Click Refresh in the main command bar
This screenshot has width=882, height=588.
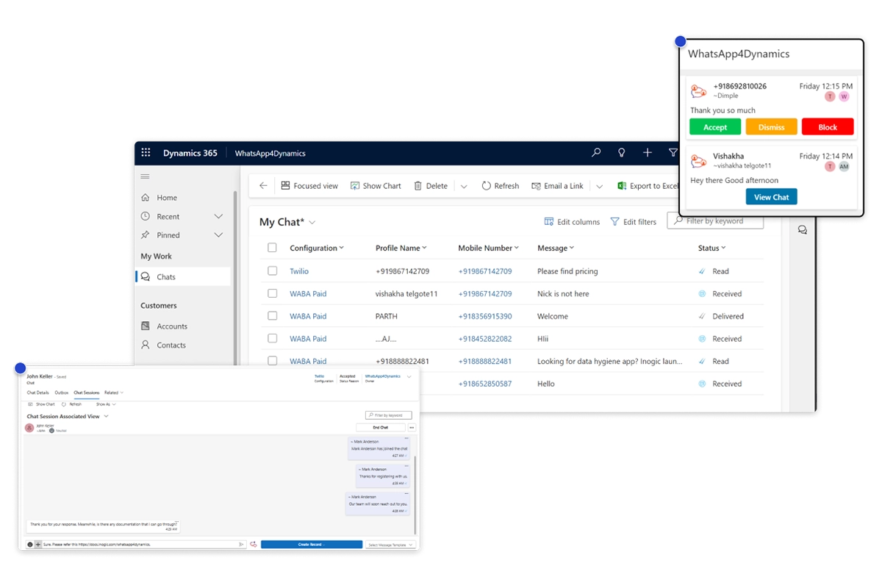click(501, 186)
